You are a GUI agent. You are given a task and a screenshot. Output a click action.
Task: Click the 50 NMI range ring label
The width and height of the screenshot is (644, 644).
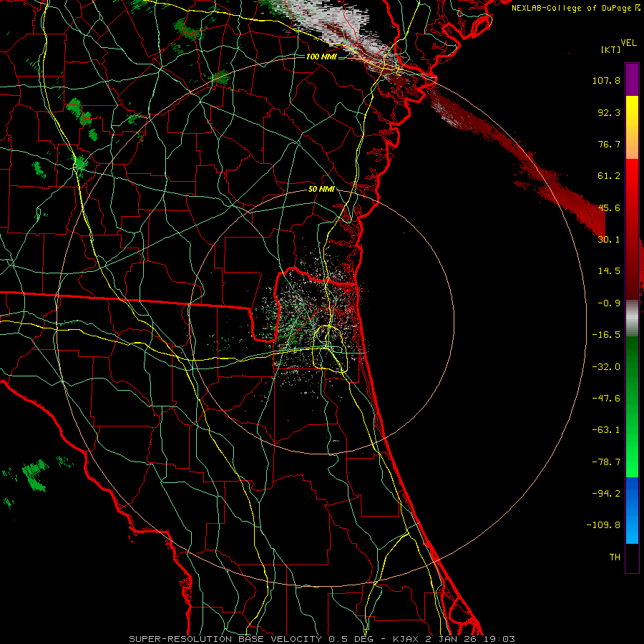point(321,190)
